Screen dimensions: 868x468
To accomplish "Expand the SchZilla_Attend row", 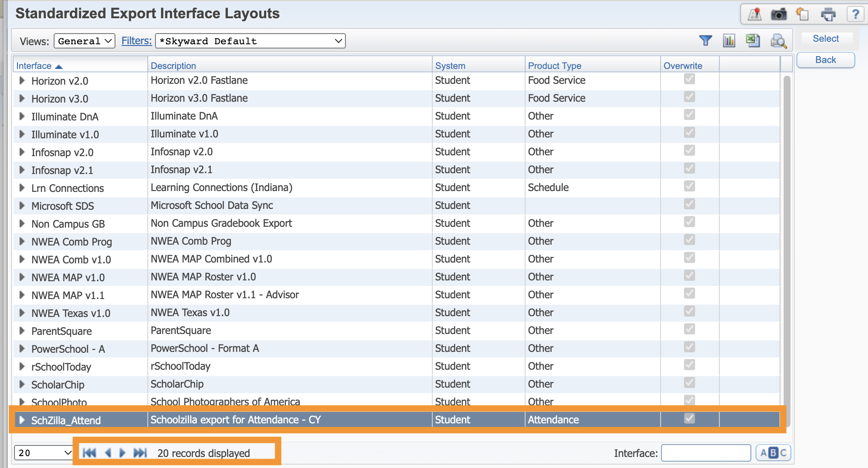I will point(22,420).
